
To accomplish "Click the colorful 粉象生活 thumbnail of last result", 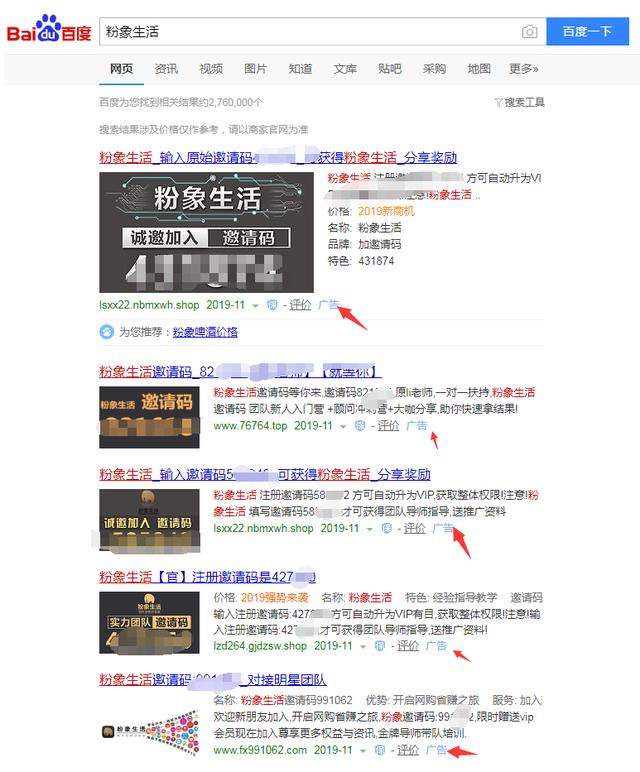I will 150,732.
